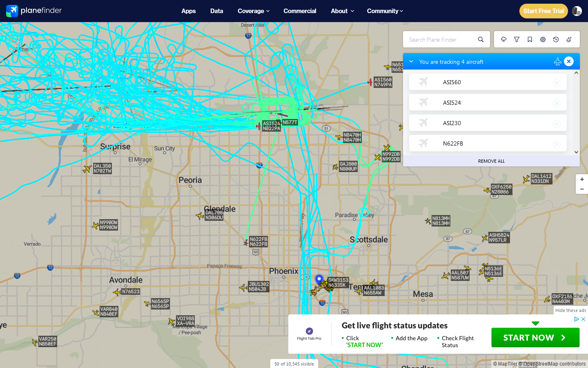
Task: Click the START NOW ad button
Action: point(535,338)
